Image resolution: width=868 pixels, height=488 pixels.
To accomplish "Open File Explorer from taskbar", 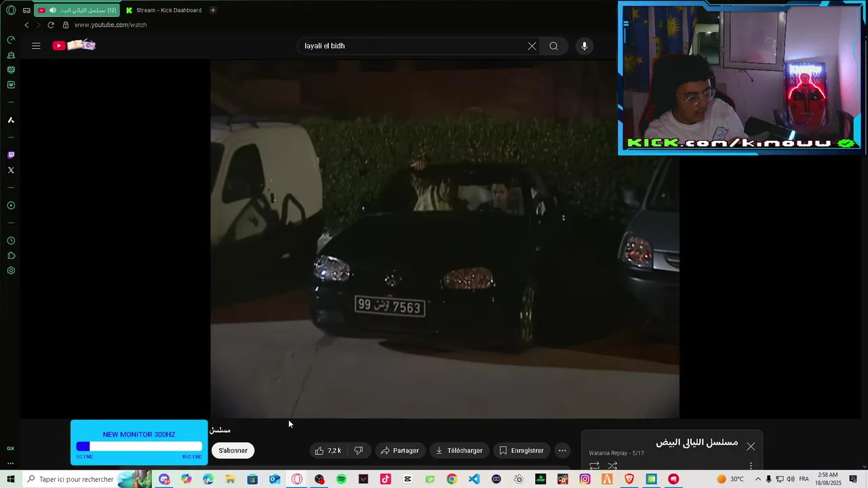I will pos(231,479).
